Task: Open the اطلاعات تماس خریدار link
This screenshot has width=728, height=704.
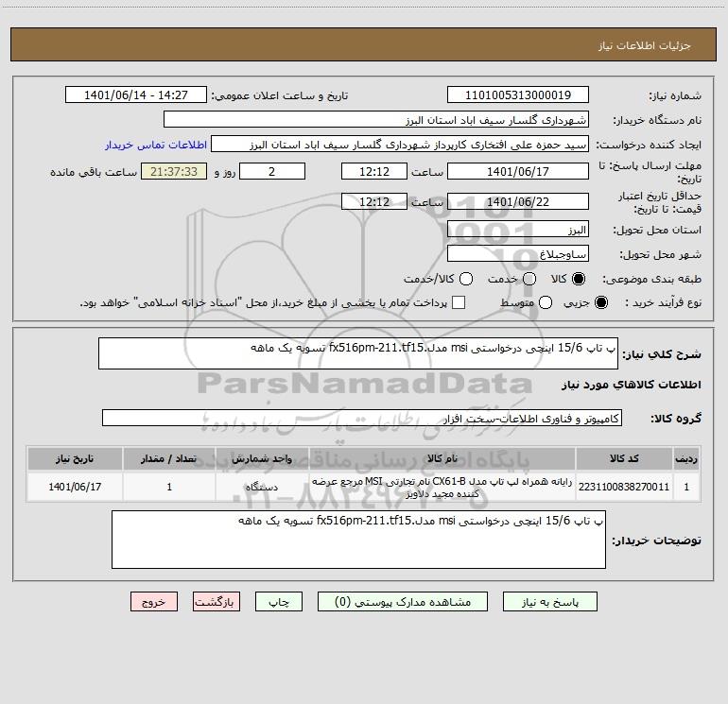Action: tap(156, 145)
